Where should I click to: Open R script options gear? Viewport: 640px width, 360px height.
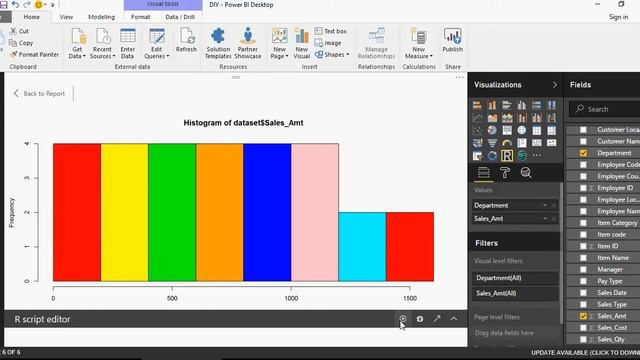(420, 319)
